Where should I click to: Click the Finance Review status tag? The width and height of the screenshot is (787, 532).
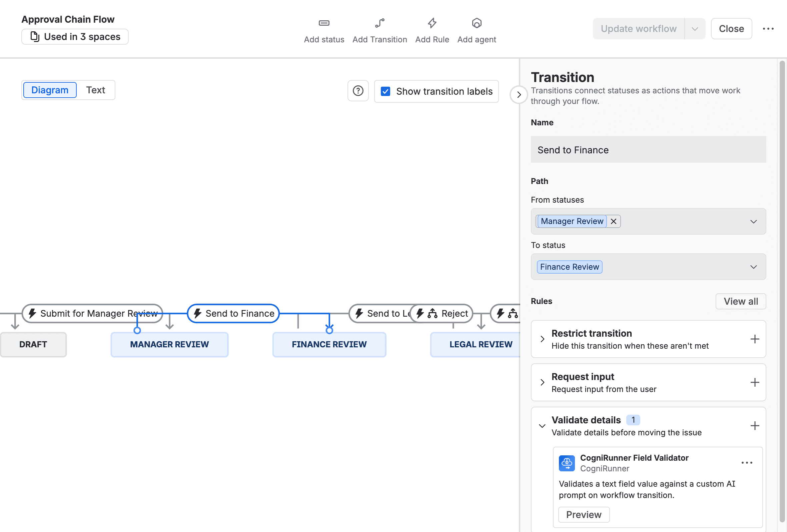pyautogui.click(x=569, y=267)
